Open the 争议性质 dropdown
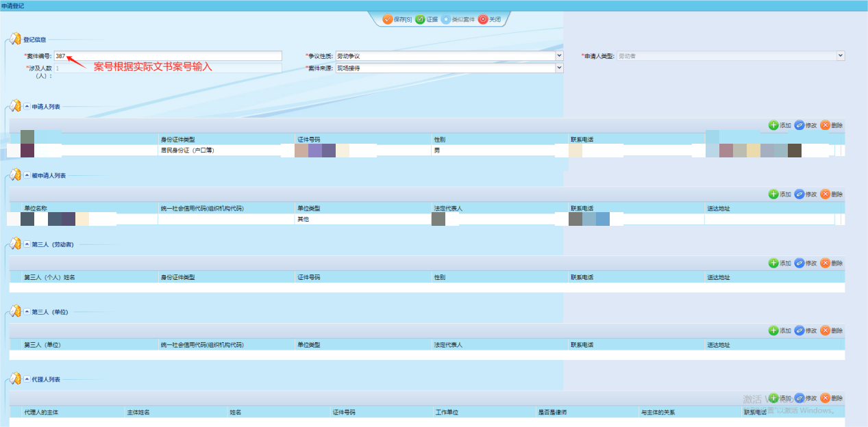 (559, 55)
